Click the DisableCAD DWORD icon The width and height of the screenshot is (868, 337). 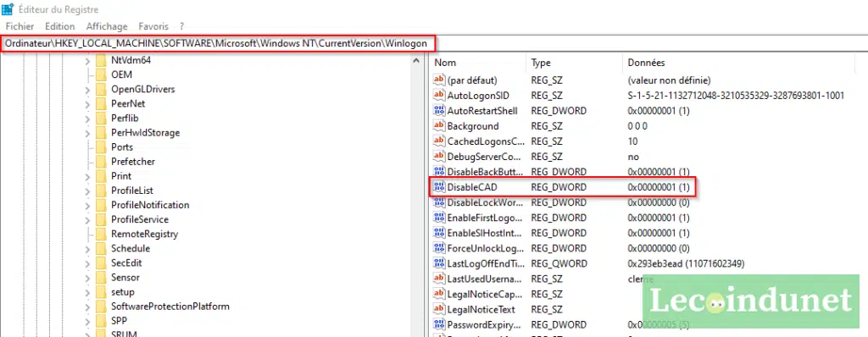(439, 187)
